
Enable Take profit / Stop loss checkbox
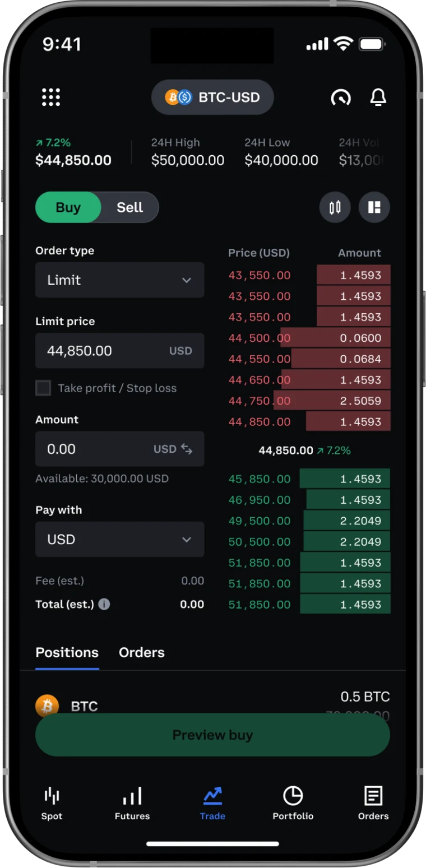point(43,388)
